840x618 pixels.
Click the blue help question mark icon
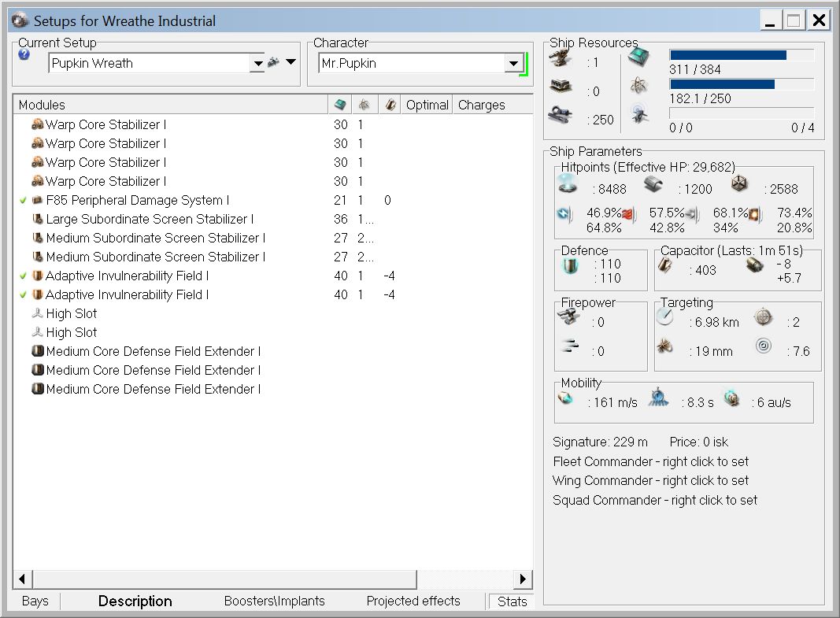24,55
